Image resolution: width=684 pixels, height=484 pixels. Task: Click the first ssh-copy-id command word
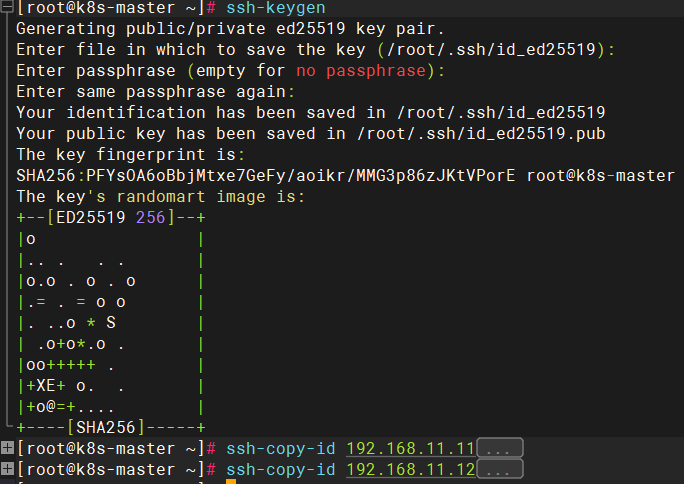coord(280,448)
